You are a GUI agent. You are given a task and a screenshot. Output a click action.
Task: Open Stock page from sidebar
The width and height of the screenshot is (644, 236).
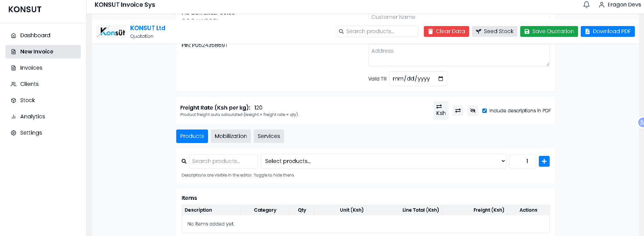[43, 100]
